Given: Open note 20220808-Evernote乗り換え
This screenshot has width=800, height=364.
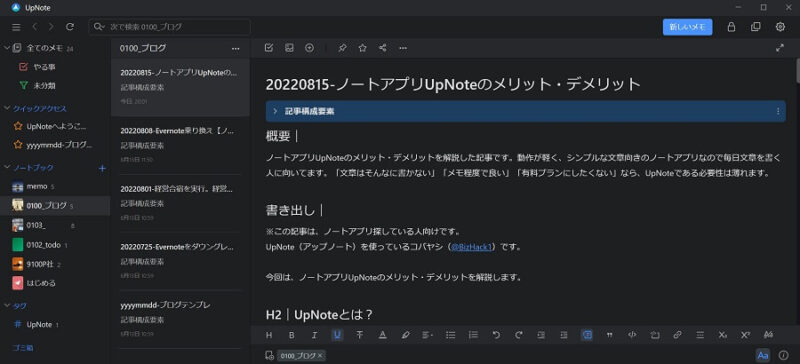Looking at the screenshot, I should (180, 145).
